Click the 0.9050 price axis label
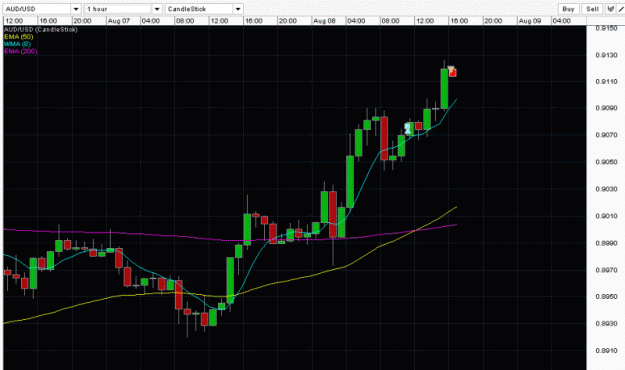 (x=606, y=162)
